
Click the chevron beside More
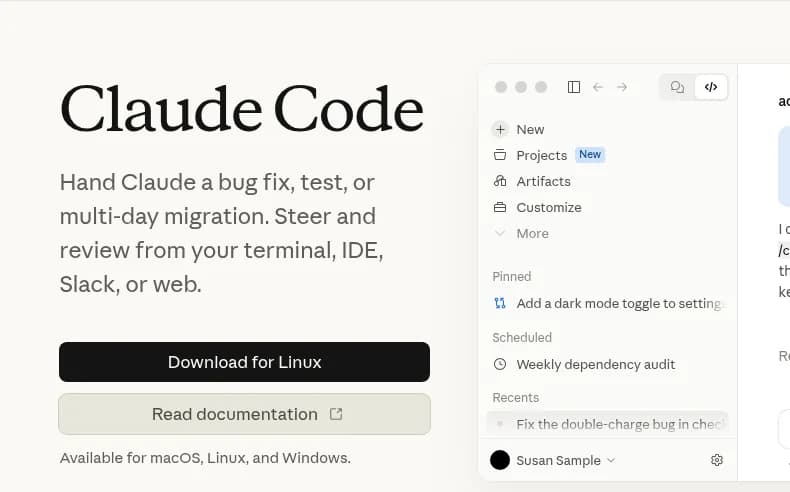tap(500, 233)
